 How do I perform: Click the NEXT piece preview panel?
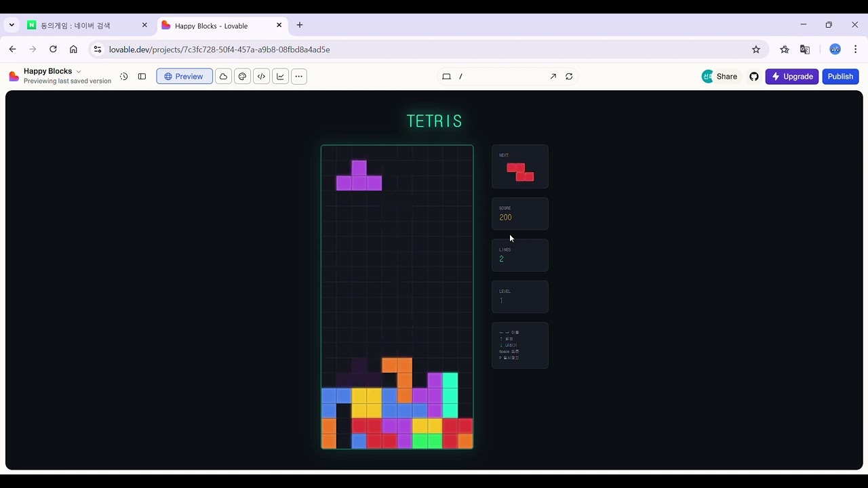[519, 166]
